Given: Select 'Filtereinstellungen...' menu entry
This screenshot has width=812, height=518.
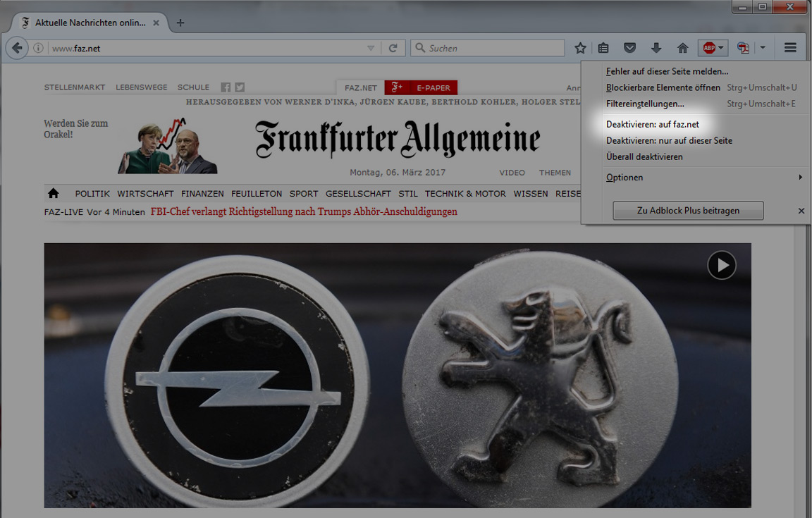Looking at the screenshot, I should click(645, 104).
